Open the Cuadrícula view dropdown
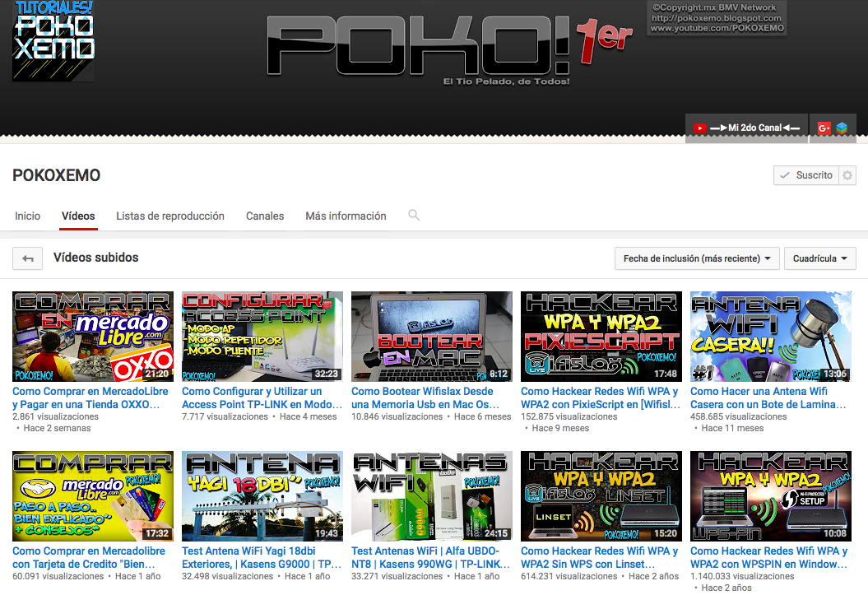Image resolution: width=868 pixels, height=609 pixels. click(x=819, y=258)
